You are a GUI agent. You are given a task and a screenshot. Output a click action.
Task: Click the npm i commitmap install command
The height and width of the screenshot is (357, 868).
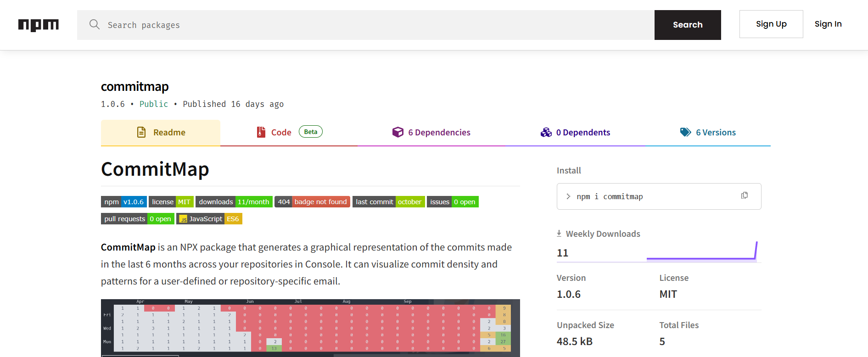click(610, 196)
